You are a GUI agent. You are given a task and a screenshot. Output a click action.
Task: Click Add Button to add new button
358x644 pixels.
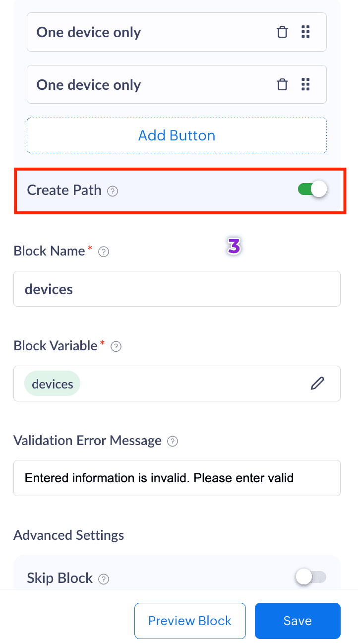pos(177,135)
